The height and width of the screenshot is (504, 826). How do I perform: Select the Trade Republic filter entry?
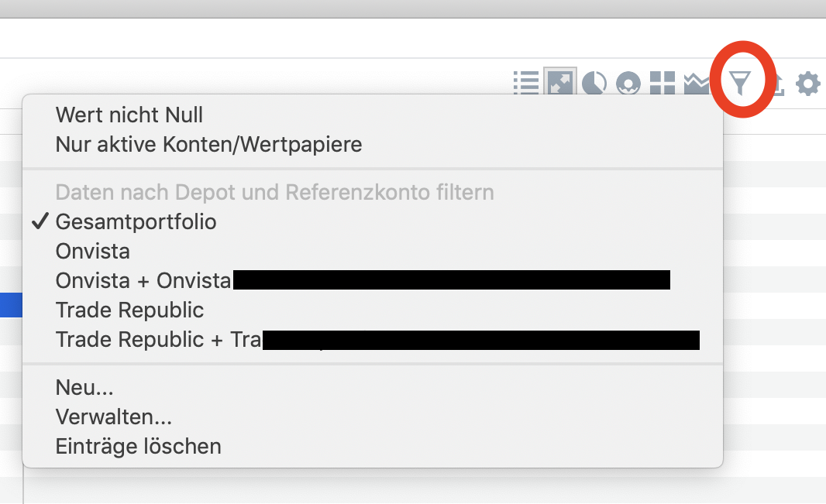click(129, 310)
